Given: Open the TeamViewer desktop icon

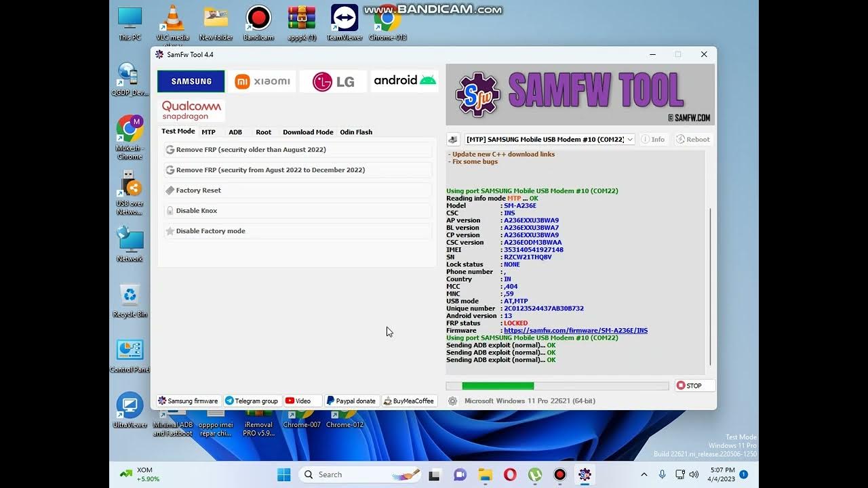Looking at the screenshot, I should coord(344,23).
